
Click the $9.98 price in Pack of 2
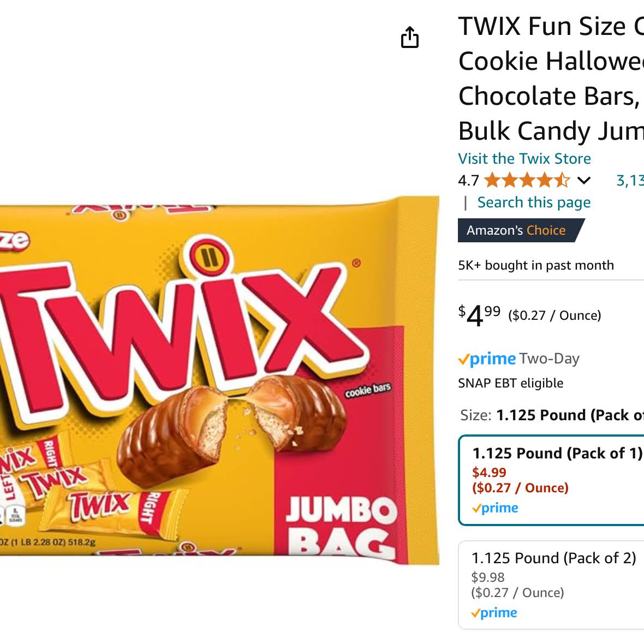pos(487,577)
